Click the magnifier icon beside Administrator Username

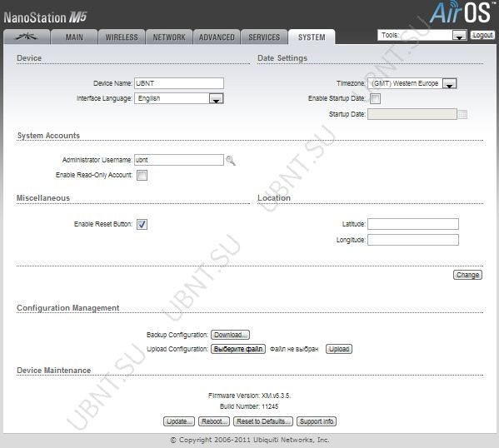[231, 160]
